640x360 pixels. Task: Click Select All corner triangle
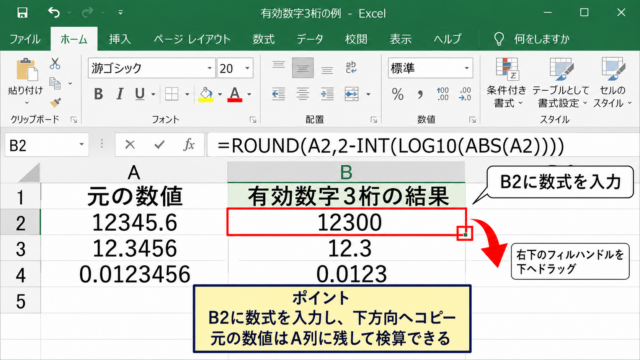click(x=29, y=172)
